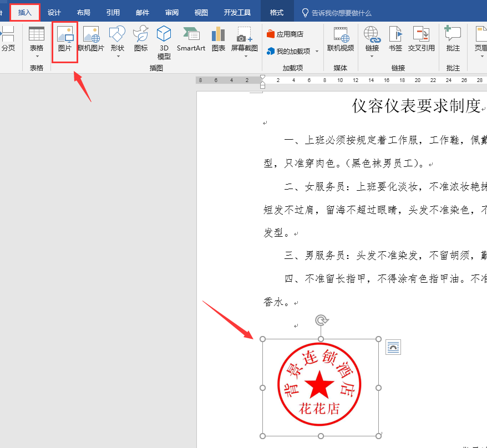This screenshot has width=487, height=448.
Task: Insert a page break with 分页
Action: pos(7,38)
